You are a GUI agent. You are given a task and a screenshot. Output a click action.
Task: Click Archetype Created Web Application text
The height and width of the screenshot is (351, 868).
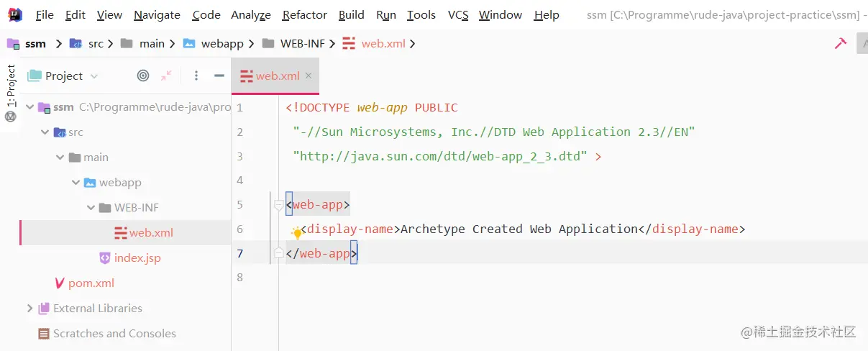tap(519, 229)
